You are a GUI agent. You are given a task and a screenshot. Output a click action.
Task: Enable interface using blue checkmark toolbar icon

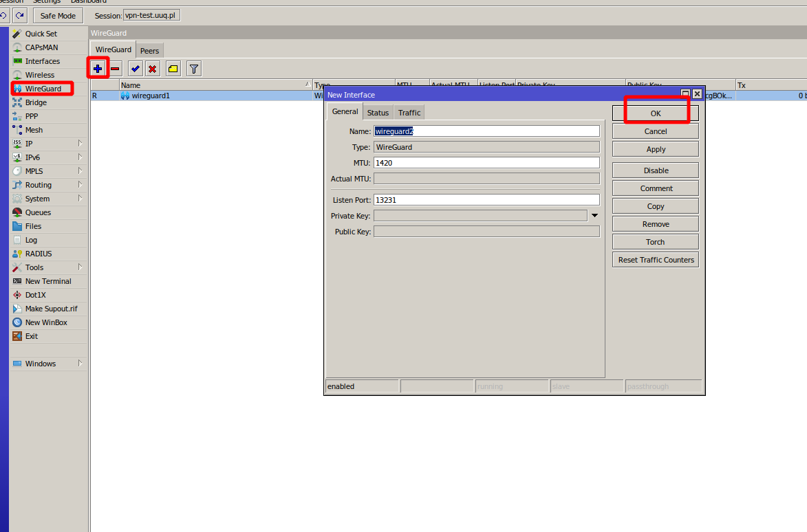pyautogui.click(x=134, y=68)
